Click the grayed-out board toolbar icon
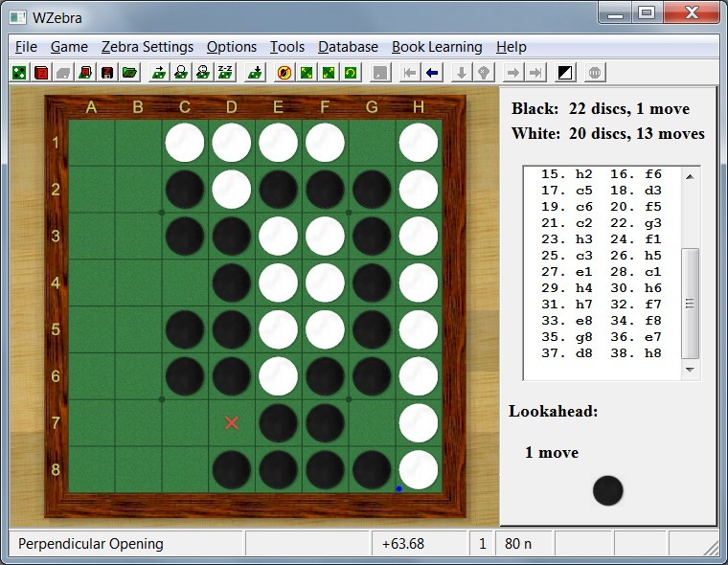Screen dimensions: 728x565 [x=63, y=73]
